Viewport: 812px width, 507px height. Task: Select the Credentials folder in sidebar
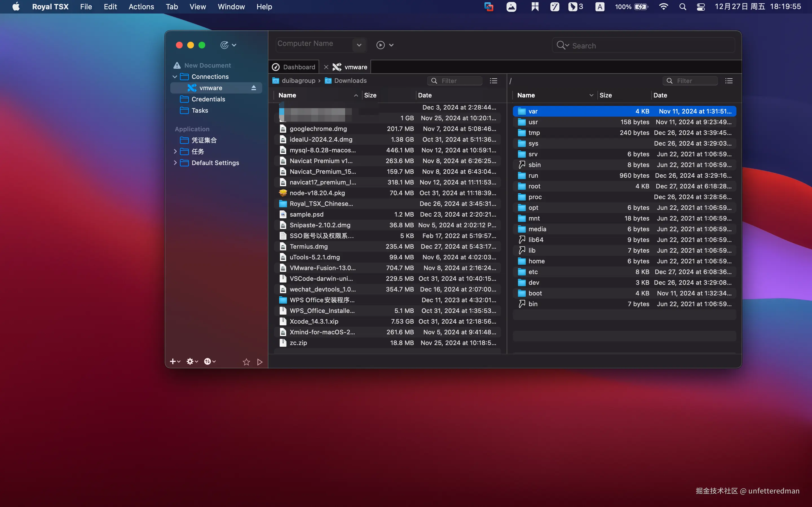coord(208,99)
